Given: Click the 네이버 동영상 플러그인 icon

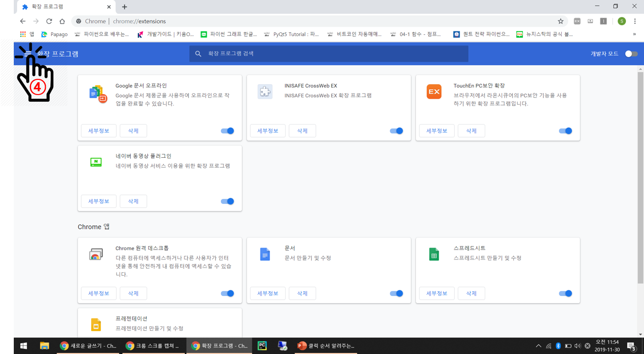Looking at the screenshot, I should pyautogui.click(x=96, y=162).
